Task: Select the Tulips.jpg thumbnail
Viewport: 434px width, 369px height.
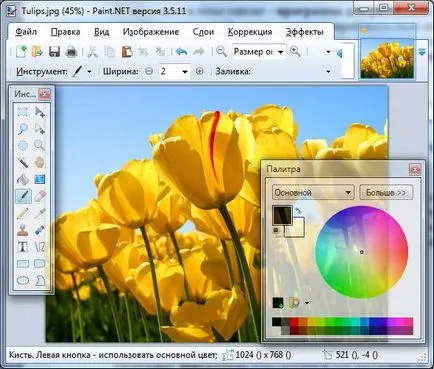Action: point(387,59)
